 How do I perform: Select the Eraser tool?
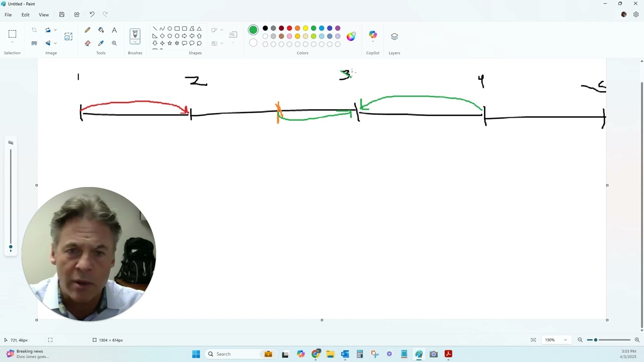pos(88,43)
